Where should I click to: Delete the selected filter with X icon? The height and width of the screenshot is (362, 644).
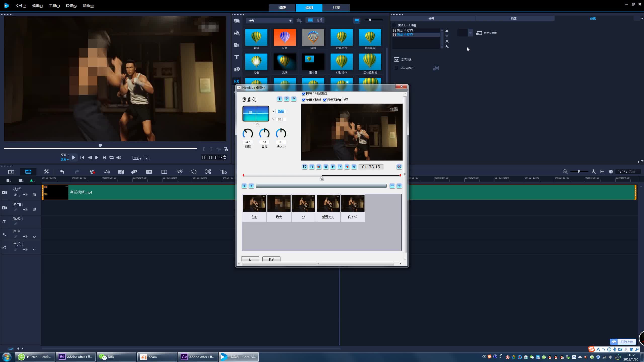pos(447,41)
